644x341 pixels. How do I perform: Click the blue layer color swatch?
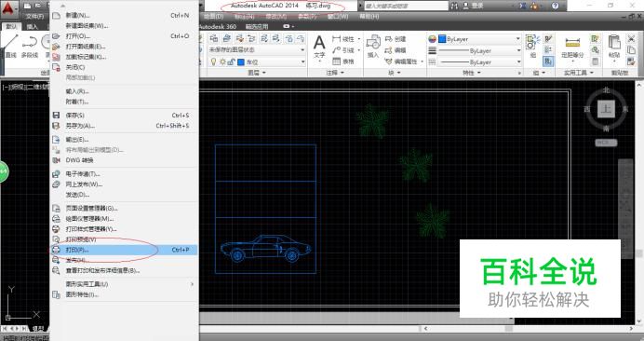241,62
